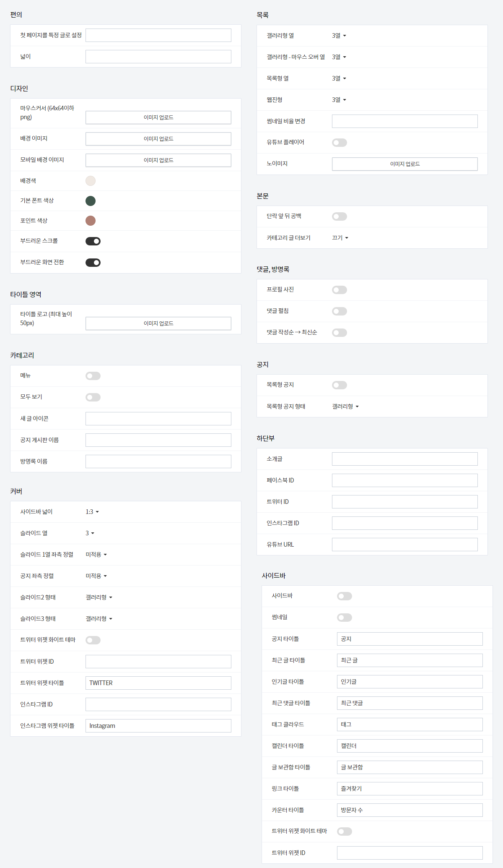Image resolution: width=503 pixels, height=868 pixels.
Task: Click the 글 보관함 타이틀 field
Action: tap(410, 767)
